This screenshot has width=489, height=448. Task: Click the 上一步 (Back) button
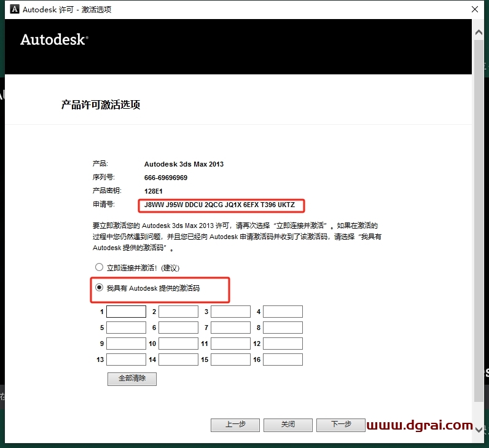pos(235,425)
